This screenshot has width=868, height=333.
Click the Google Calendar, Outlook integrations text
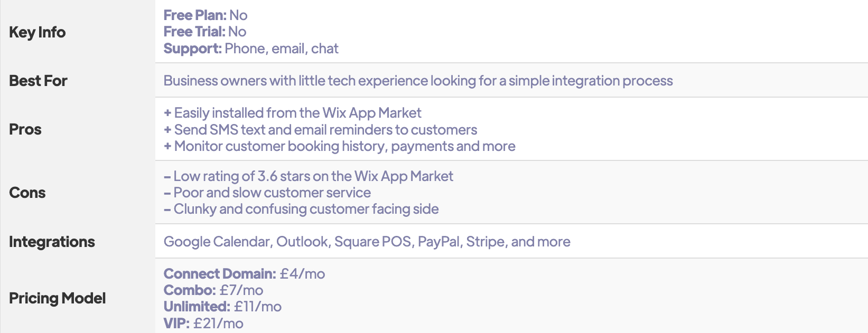click(367, 242)
